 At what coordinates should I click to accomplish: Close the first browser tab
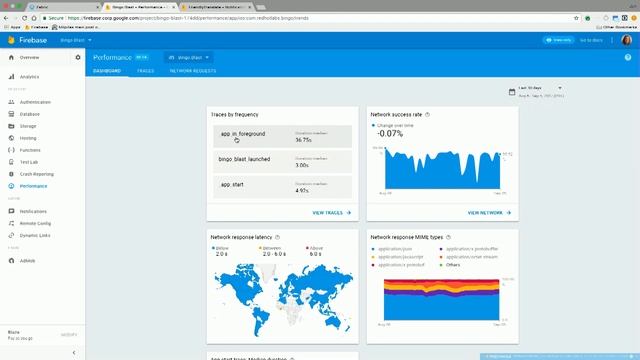pyautogui.click(x=98, y=7)
